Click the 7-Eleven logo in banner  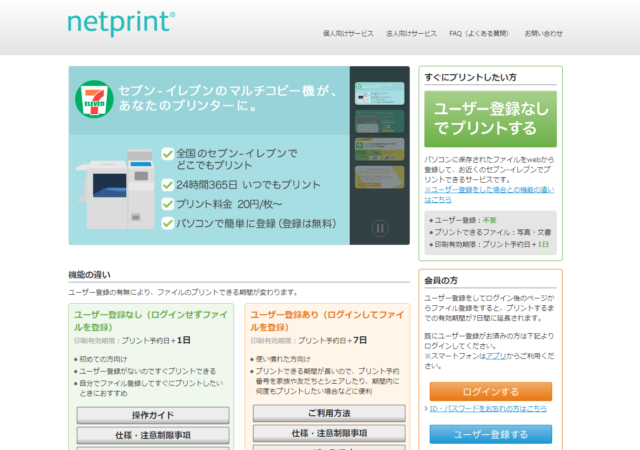click(x=94, y=101)
